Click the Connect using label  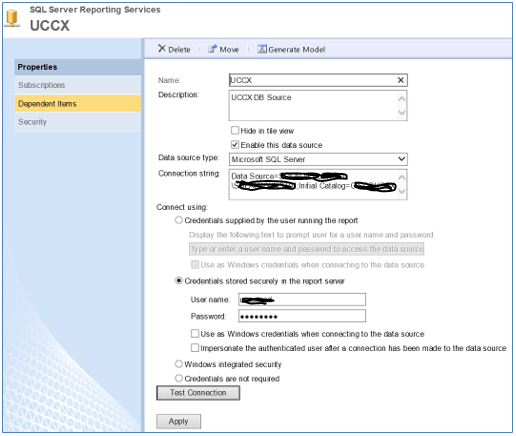pos(182,207)
